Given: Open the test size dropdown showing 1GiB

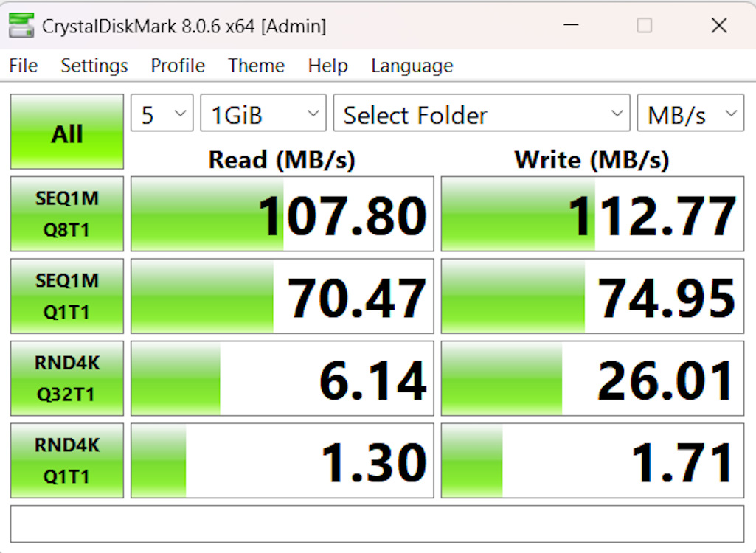Looking at the screenshot, I should (x=263, y=113).
